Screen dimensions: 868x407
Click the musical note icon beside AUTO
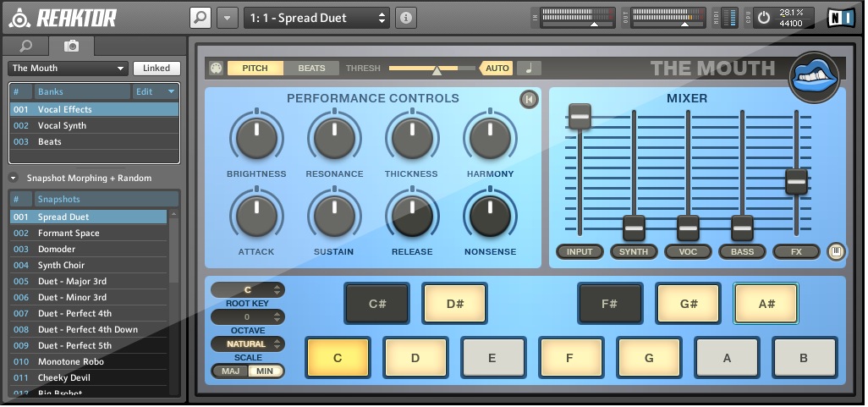[530, 68]
